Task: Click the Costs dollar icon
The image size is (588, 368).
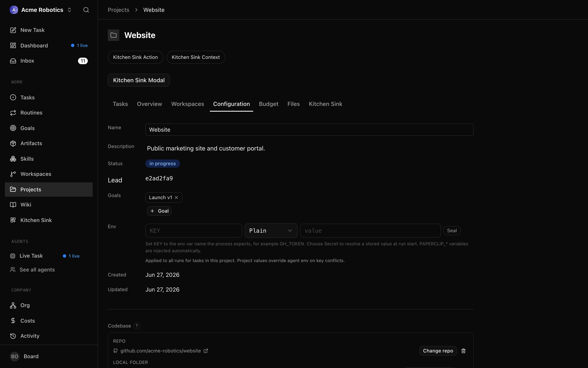Action: (13, 321)
